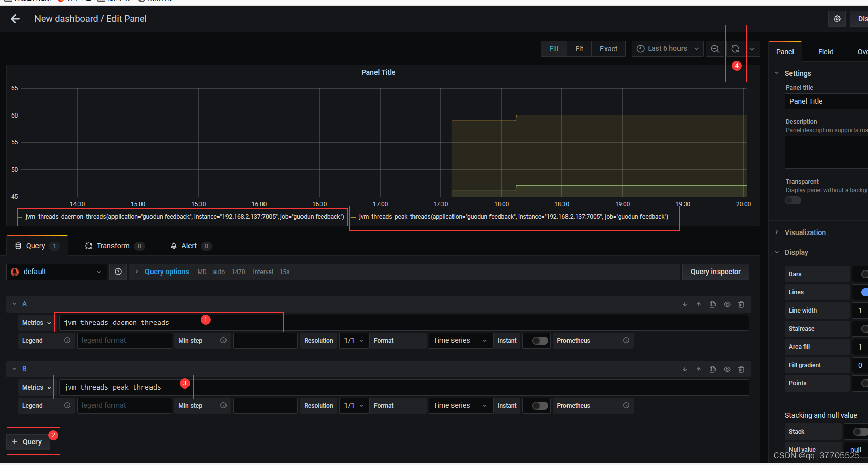The image size is (868, 465).
Task: Open Metrics dropdown for query B
Action: (36, 387)
